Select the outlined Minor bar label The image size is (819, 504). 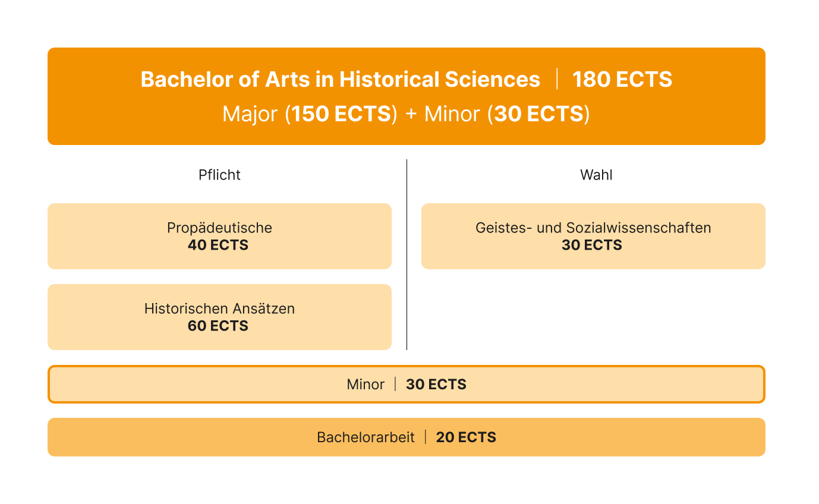[x=366, y=385]
